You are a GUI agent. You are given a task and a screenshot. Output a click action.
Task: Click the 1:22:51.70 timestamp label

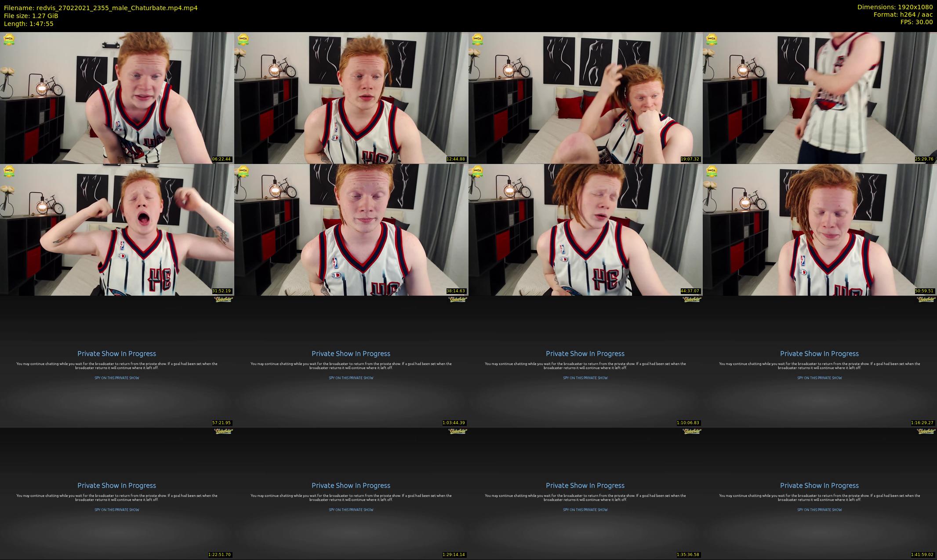221,555
